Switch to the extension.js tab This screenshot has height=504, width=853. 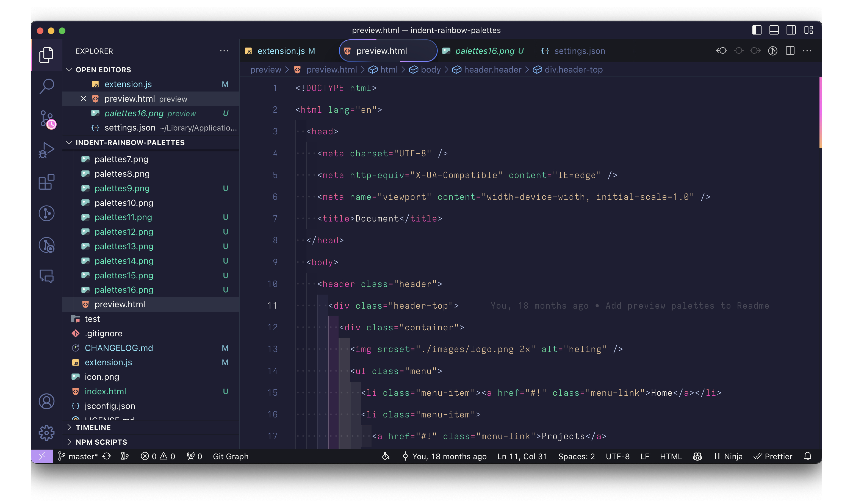[x=281, y=51]
